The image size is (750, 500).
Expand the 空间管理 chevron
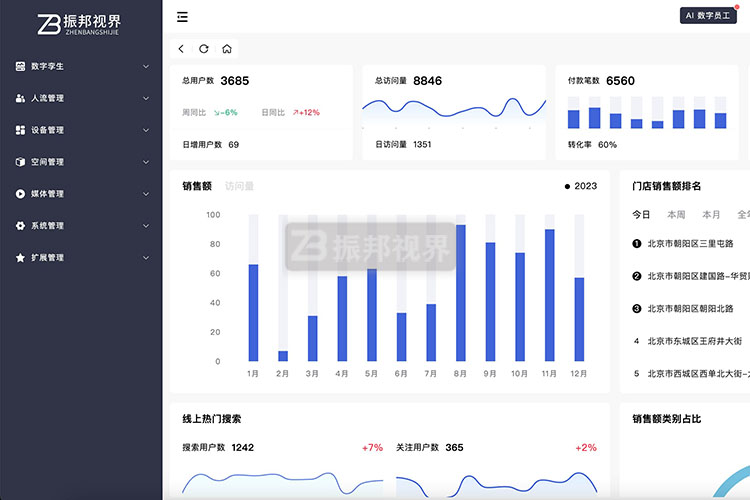pyautogui.click(x=146, y=162)
